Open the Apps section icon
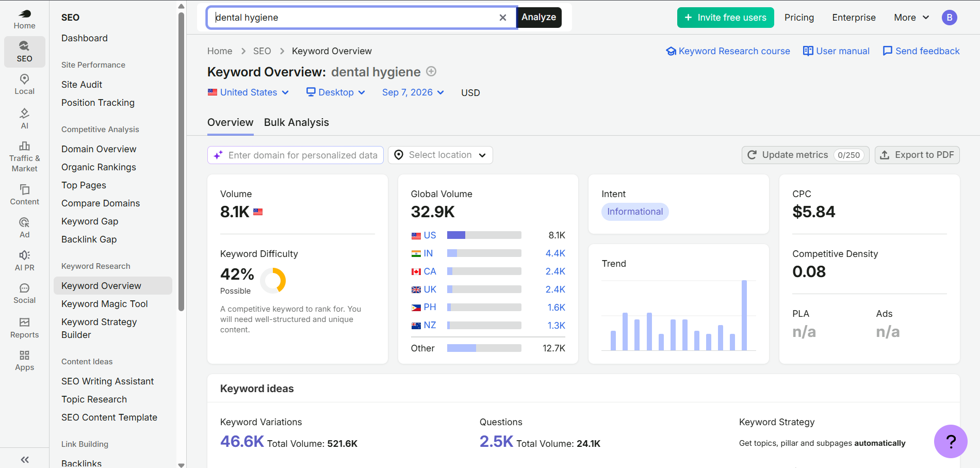 click(x=24, y=361)
